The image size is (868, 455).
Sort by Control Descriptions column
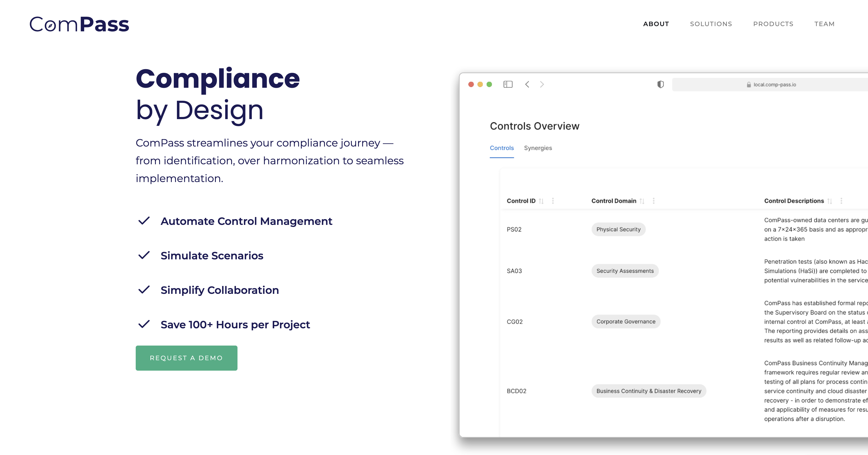[x=830, y=201]
